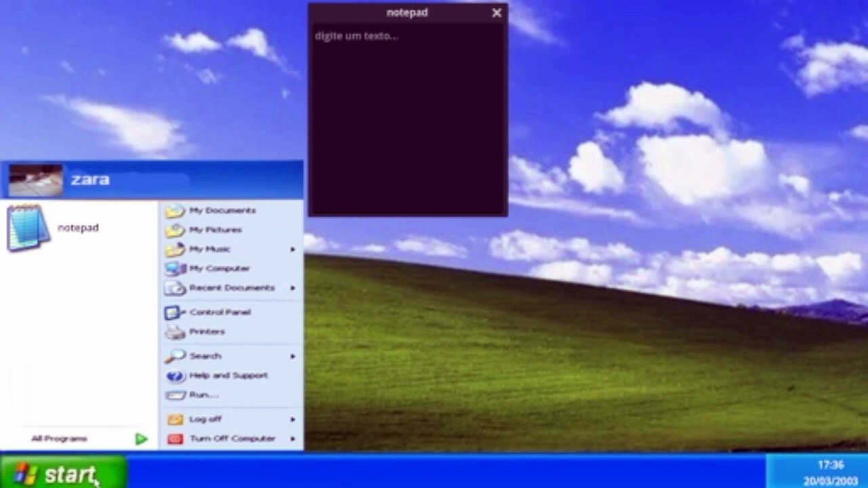Click the My Documents folder icon
Image resolution: width=868 pixels, height=488 pixels.
175,211
